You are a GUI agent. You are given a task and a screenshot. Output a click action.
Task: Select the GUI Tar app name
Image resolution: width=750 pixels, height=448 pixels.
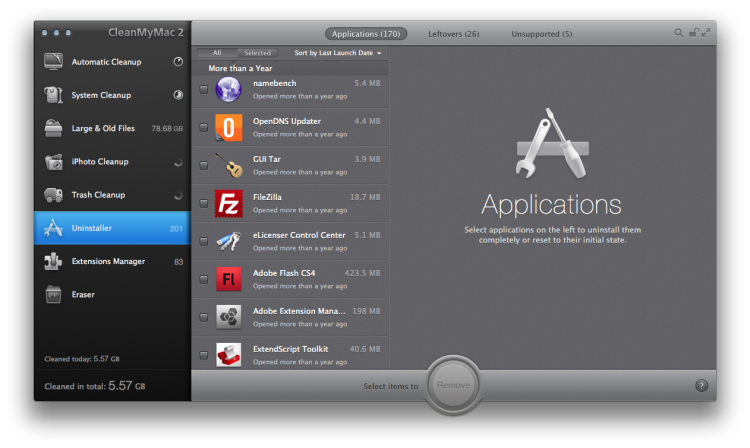266,159
